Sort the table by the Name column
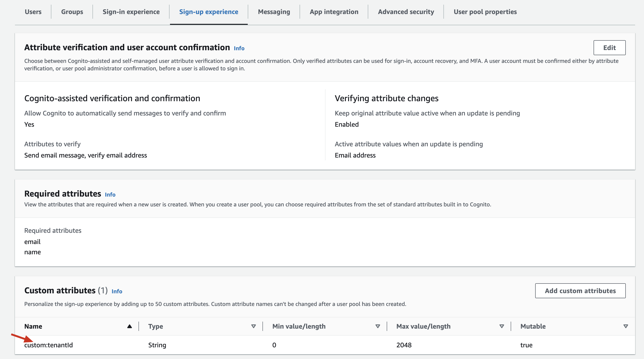This screenshot has width=644, height=359. pyautogui.click(x=129, y=326)
